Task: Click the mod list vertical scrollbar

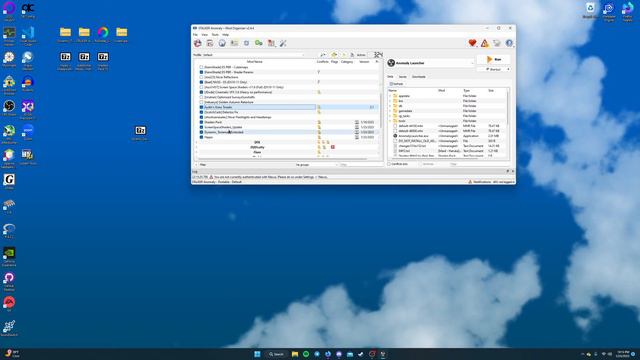Action: coord(381,110)
